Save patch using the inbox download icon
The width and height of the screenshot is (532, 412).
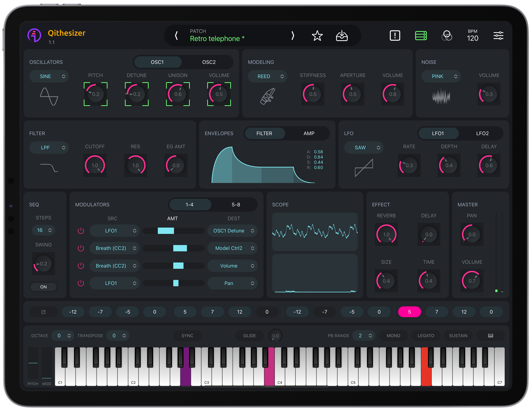point(342,36)
